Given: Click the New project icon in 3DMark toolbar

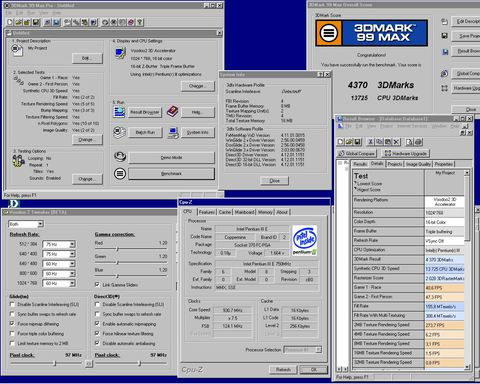Looking at the screenshot, I should [10, 22].
